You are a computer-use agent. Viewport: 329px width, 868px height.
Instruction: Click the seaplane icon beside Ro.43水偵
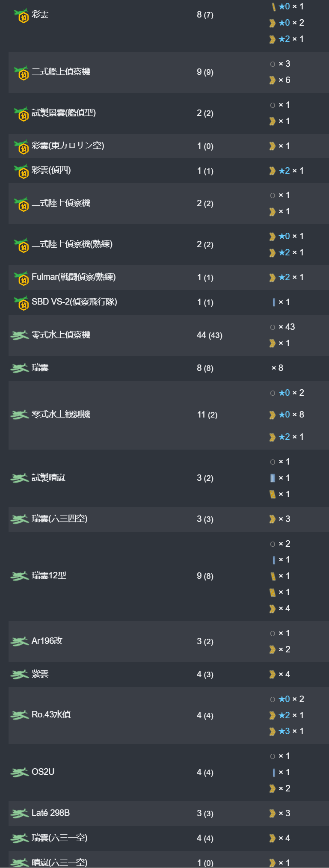(x=19, y=715)
